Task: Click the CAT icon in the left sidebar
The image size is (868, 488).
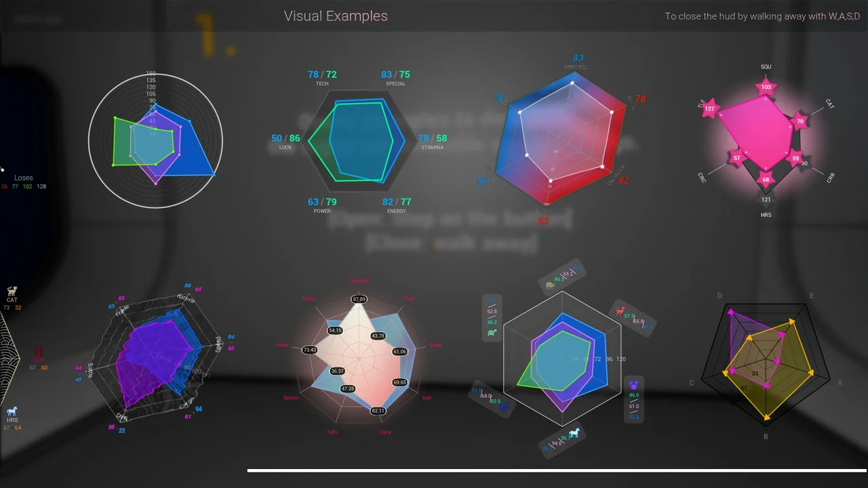Action: [12, 291]
